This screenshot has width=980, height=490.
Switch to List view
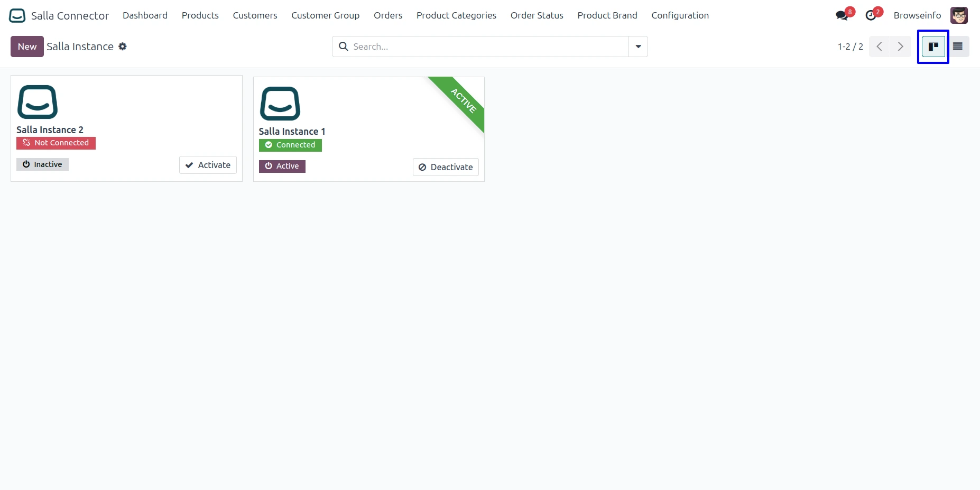(957, 47)
